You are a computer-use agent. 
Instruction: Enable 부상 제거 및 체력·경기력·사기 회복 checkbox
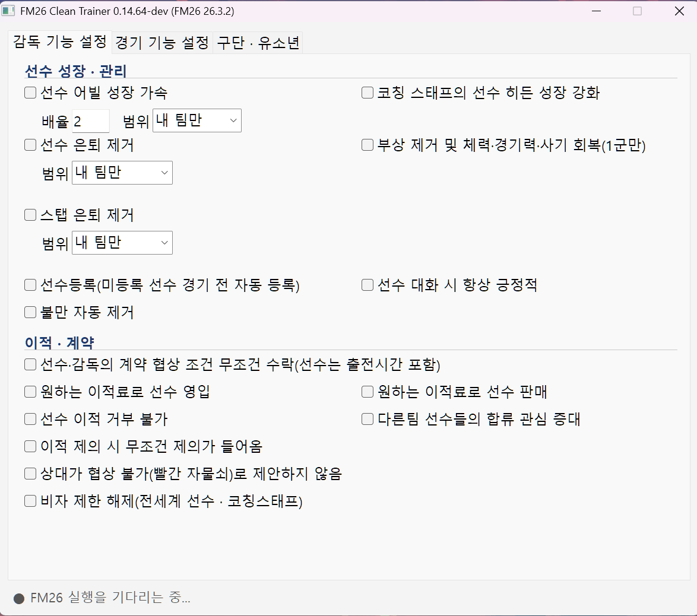[x=367, y=145]
